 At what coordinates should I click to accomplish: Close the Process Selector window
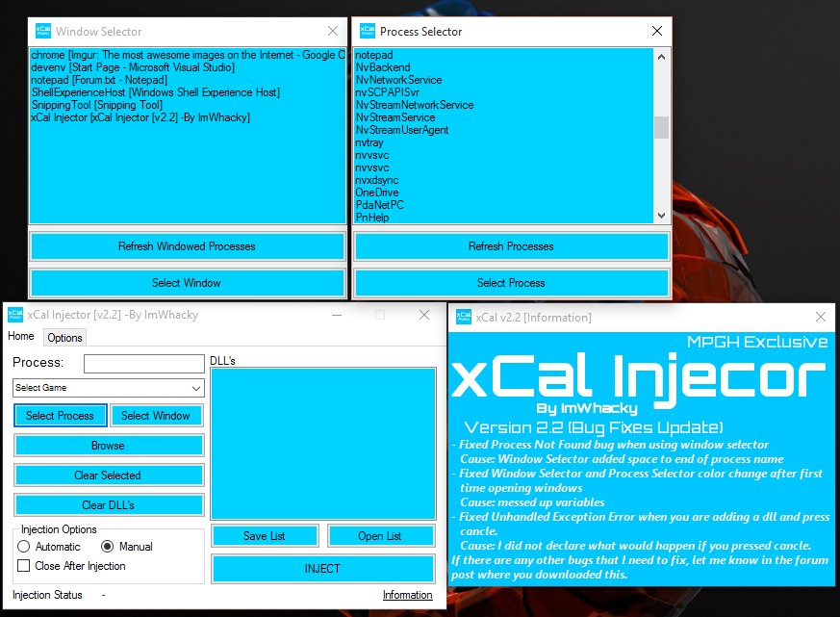click(x=657, y=31)
